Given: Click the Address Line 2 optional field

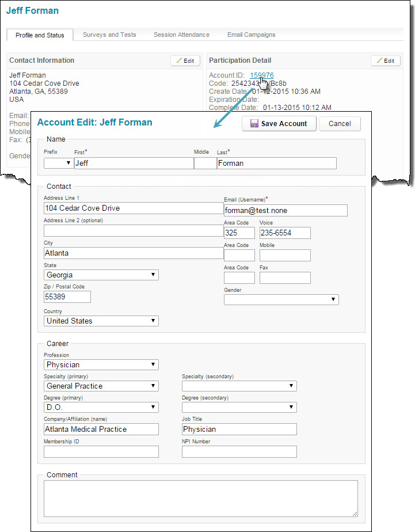Looking at the screenshot, I should coord(134,231).
